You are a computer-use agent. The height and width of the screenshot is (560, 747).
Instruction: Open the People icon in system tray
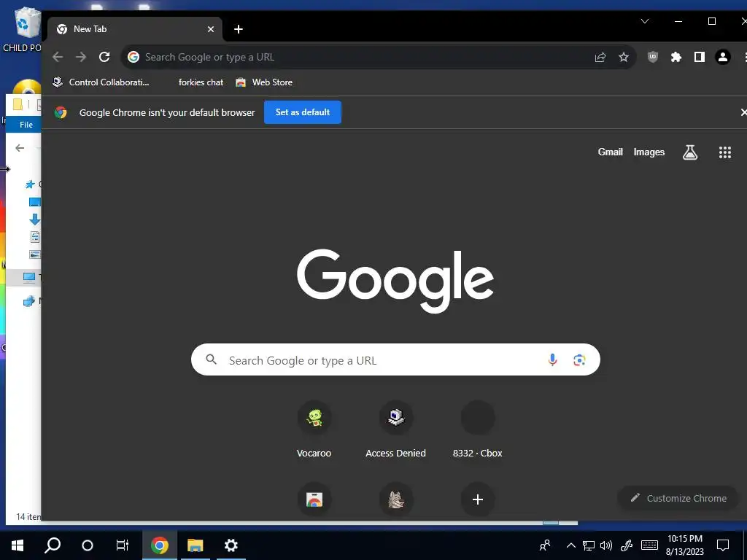tap(545, 545)
